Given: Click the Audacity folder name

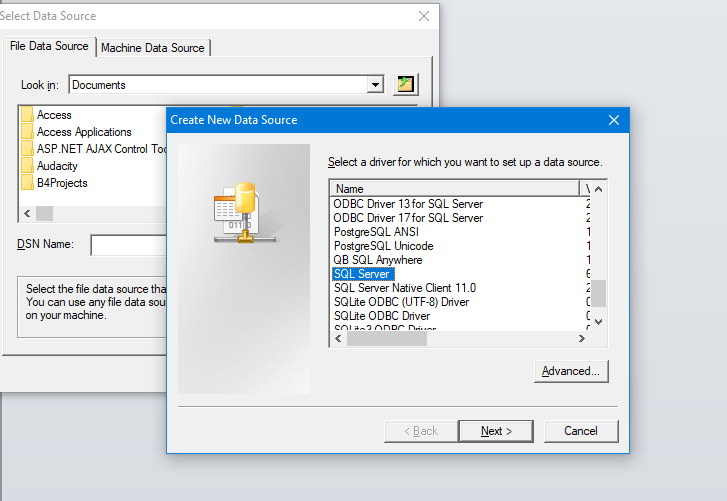Looking at the screenshot, I should pyautogui.click(x=57, y=166).
